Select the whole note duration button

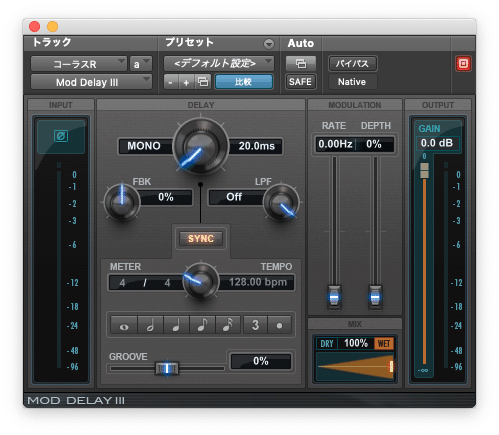(x=124, y=325)
